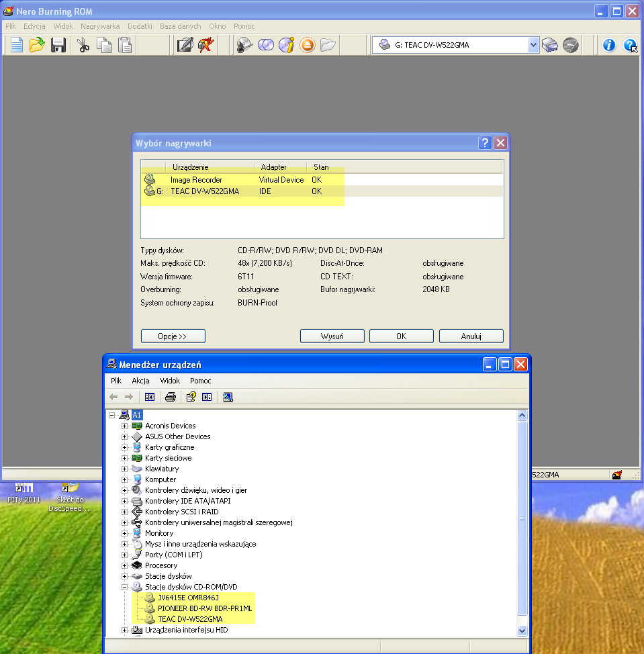The image size is (644, 654).
Task: Click Print icon in Device Manager
Action: (x=171, y=397)
